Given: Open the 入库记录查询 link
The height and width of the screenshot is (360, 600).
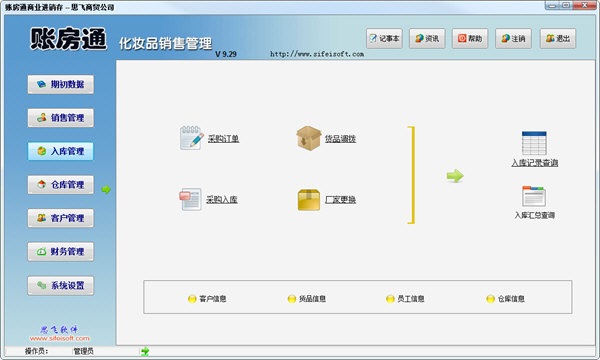Looking at the screenshot, I should (535, 163).
